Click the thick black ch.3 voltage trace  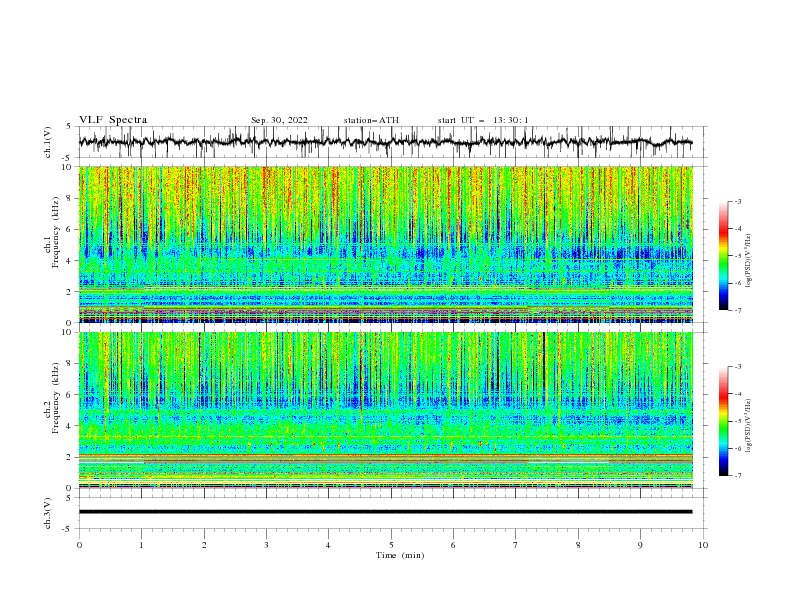point(385,512)
